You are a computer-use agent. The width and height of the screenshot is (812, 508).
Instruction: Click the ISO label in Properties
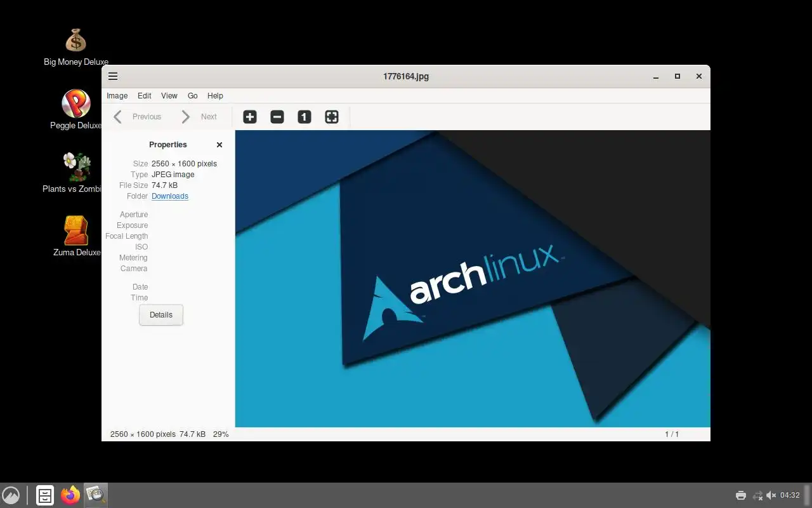click(x=141, y=247)
